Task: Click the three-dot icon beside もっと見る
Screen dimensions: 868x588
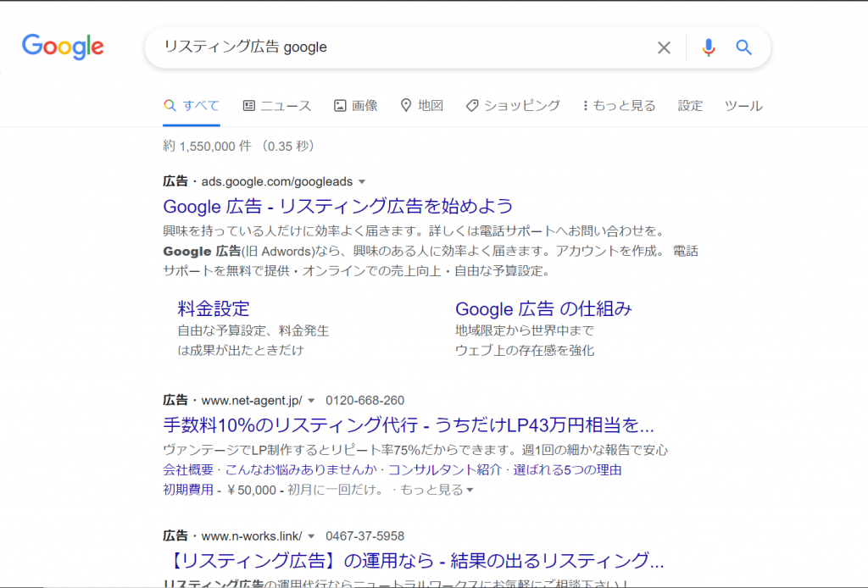Action: pos(585,105)
